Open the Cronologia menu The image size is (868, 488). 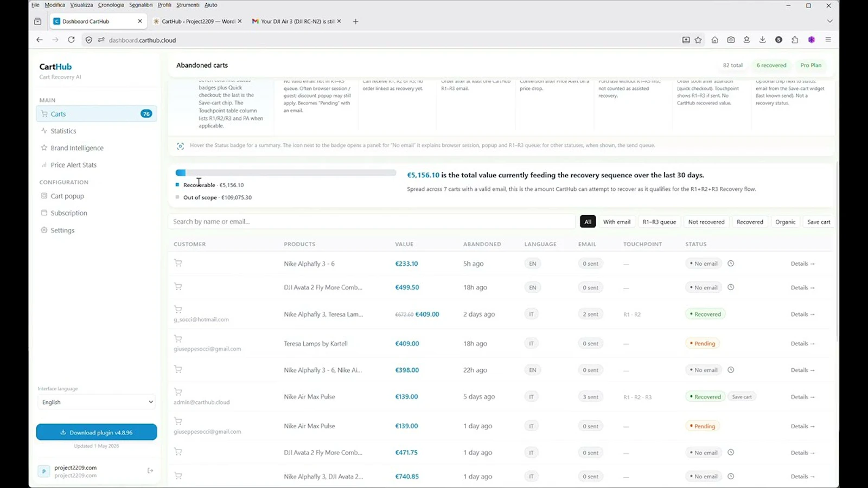click(111, 5)
